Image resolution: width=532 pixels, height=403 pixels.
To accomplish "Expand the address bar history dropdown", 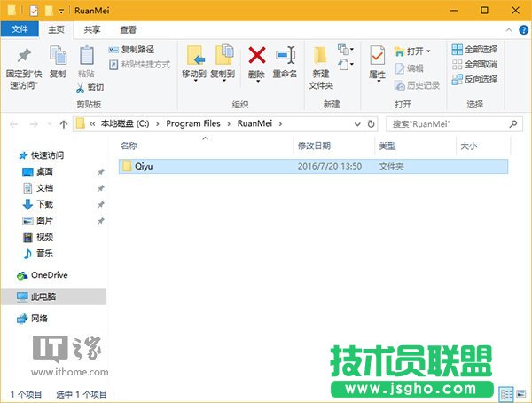I will click(x=357, y=124).
